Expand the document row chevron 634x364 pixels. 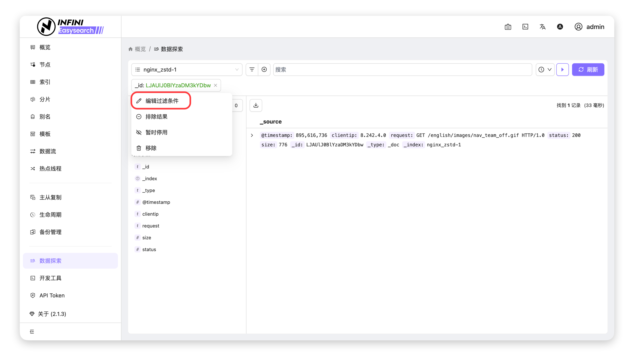[252, 135]
